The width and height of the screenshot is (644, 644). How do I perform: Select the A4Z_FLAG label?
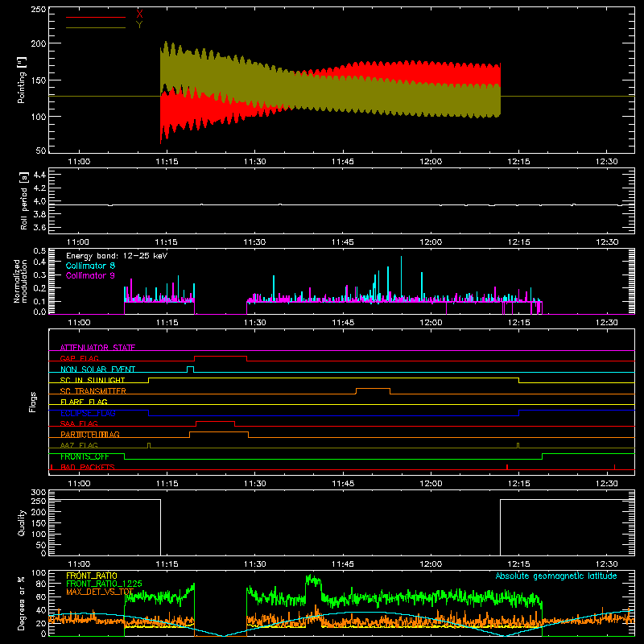[79, 445]
